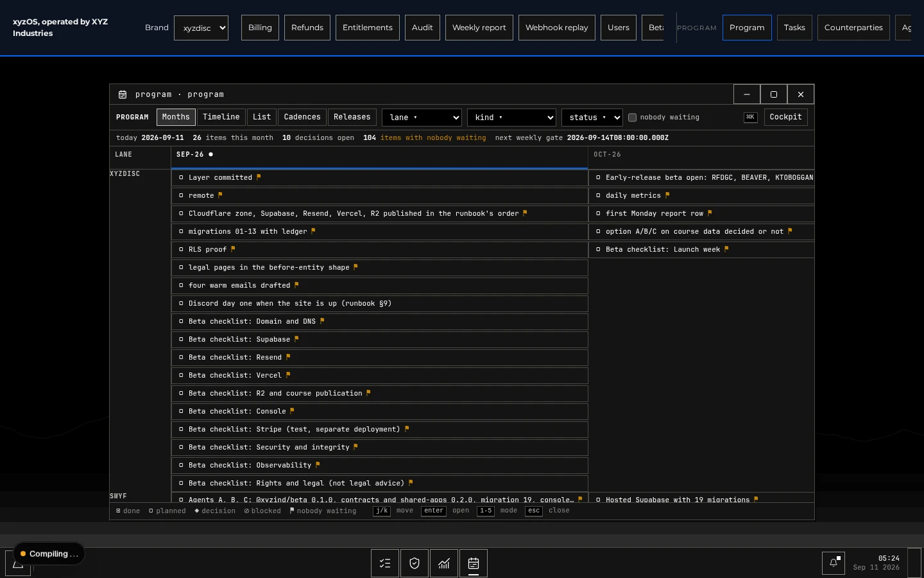Viewport: 924px width, 578px height.
Task: Go to the Billing section
Action: pyautogui.click(x=260, y=28)
